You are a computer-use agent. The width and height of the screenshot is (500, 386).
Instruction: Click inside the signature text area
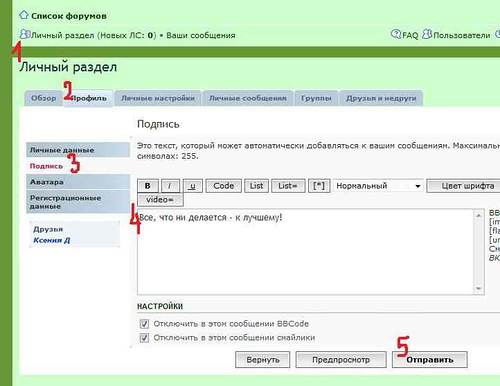point(306,252)
